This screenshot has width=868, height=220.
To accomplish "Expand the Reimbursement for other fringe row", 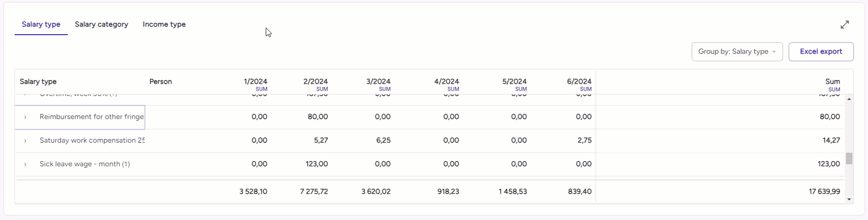I will [x=25, y=117].
